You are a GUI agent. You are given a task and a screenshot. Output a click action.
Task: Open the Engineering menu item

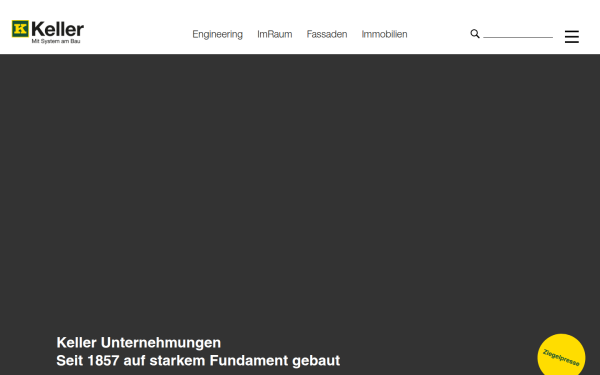point(217,34)
